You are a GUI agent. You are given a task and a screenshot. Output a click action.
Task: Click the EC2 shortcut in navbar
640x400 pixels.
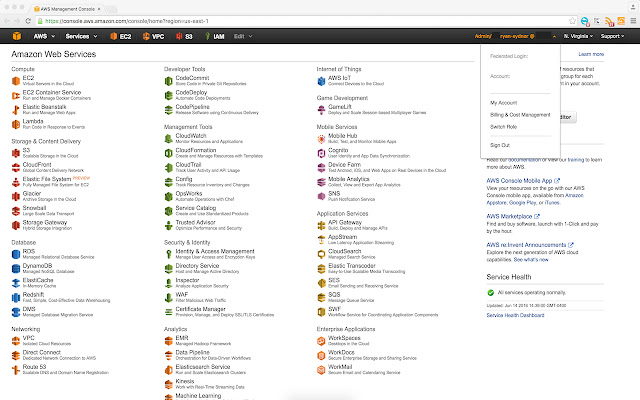tap(121, 36)
